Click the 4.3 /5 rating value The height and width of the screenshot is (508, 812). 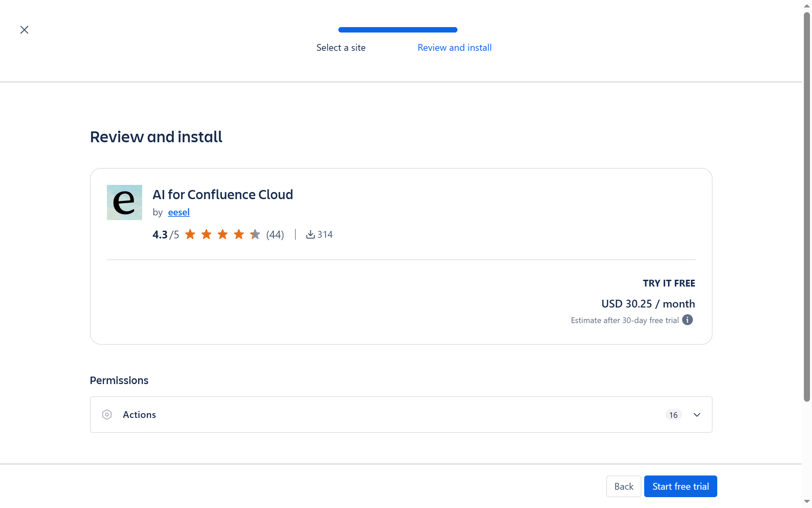(166, 234)
